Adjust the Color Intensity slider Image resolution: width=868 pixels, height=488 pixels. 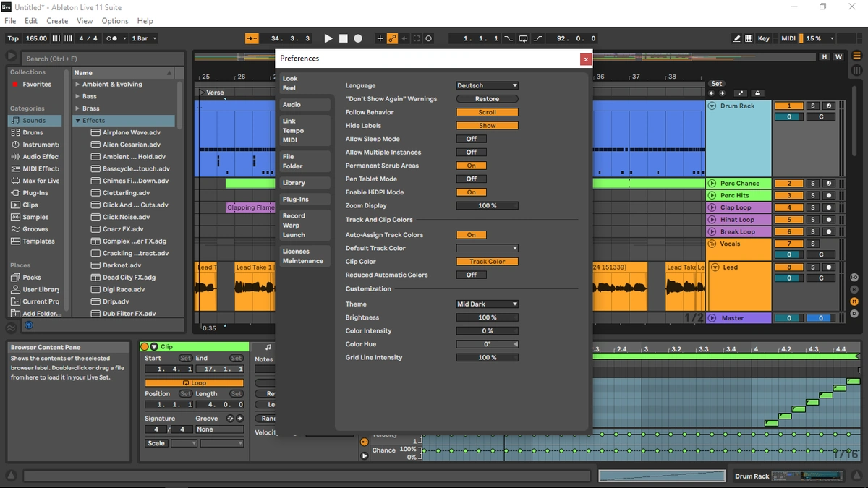click(x=488, y=331)
